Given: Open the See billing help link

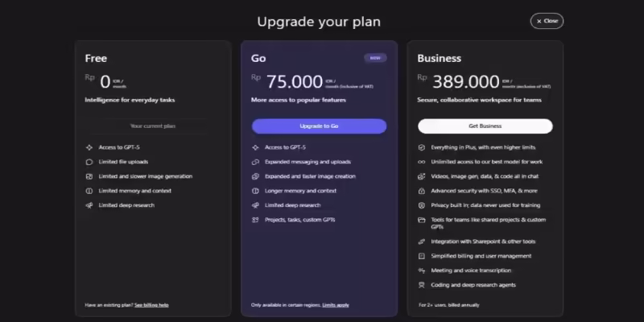Looking at the screenshot, I should (151, 305).
